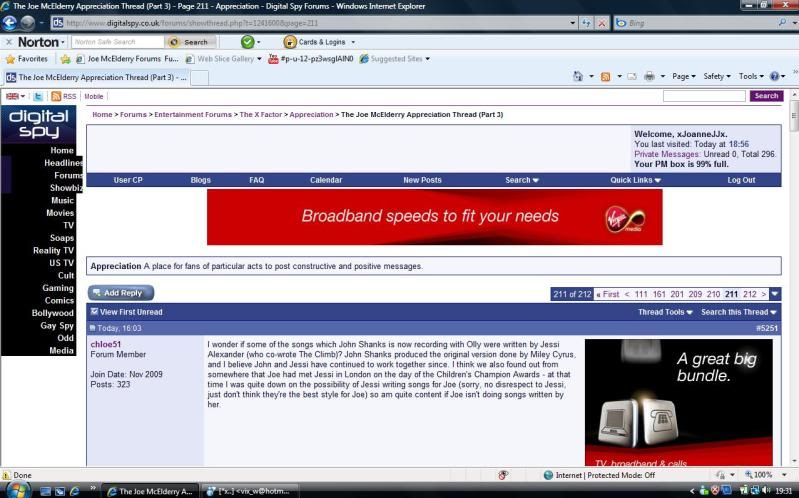Open the Thread Tools dropdown
The width and height of the screenshot is (799, 498).
coord(665,312)
